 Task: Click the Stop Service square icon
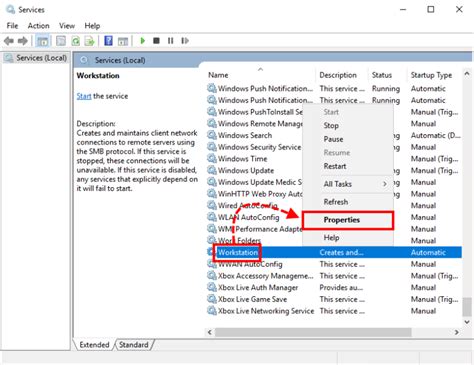156,41
